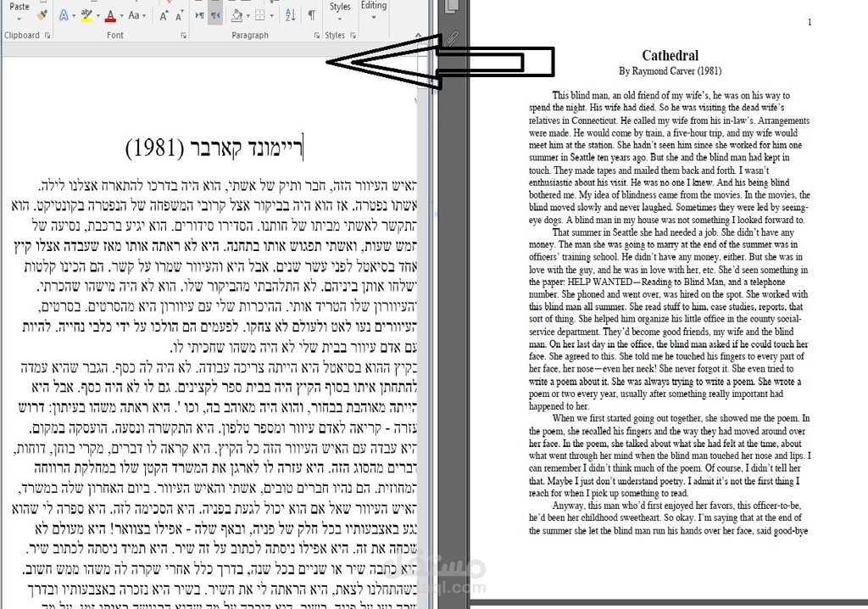Toggle right-to-left text direction
The height and width of the screenshot is (609, 868).
point(215,15)
